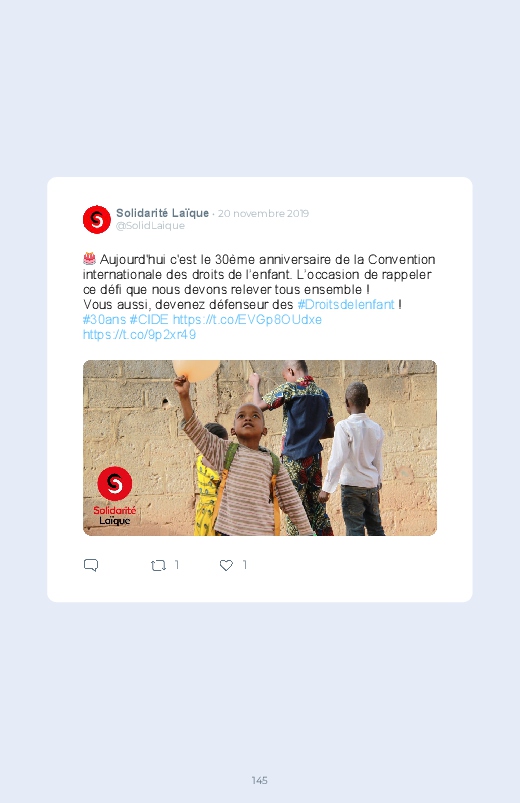Open the #30ans hashtag
The height and width of the screenshot is (803, 520).
point(104,320)
